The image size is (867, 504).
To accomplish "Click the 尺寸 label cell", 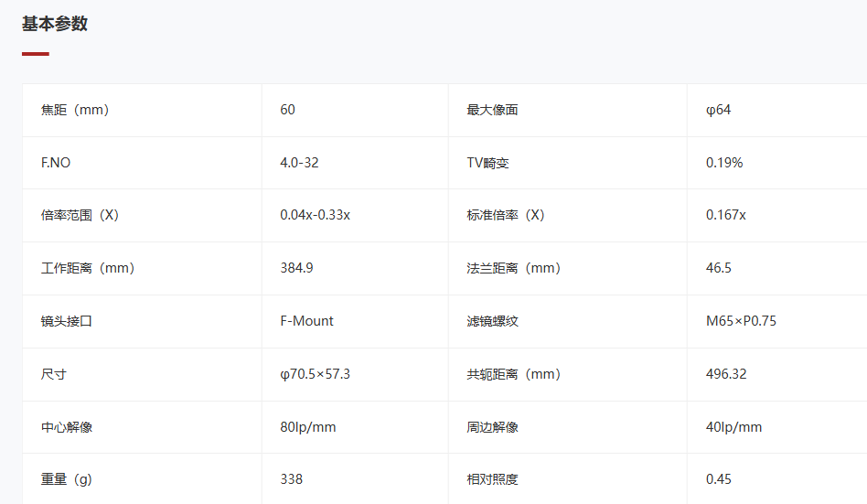I will (142, 374).
